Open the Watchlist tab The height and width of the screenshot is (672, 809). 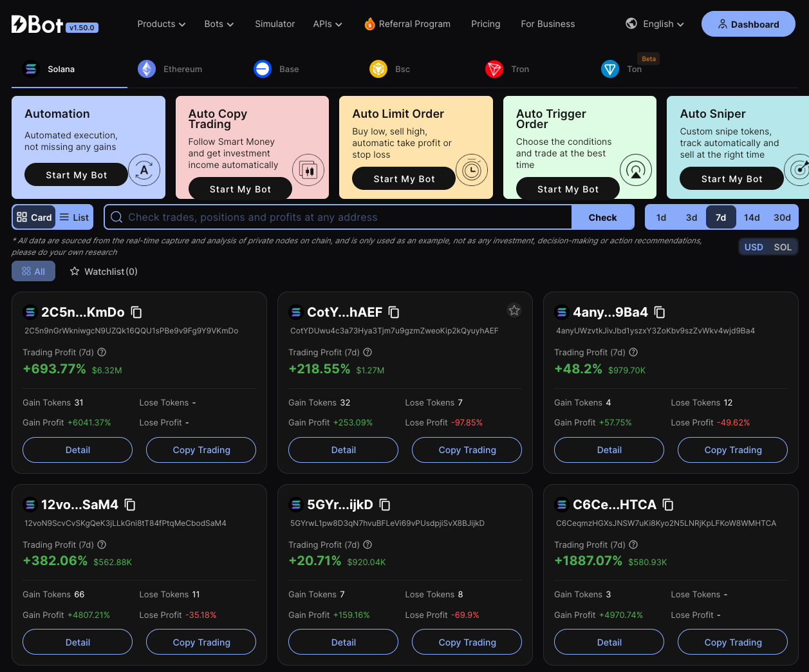coord(103,271)
